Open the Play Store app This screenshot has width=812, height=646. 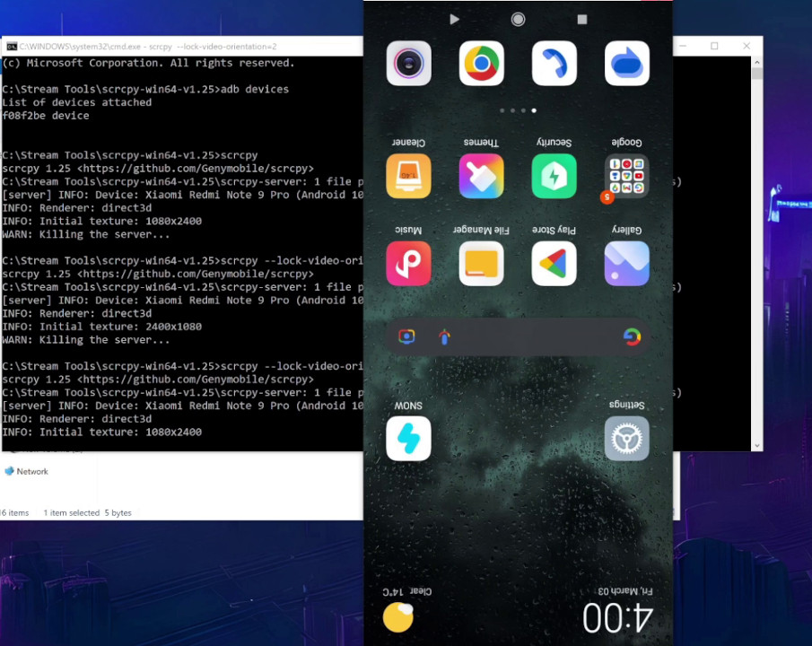tap(554, 263)
